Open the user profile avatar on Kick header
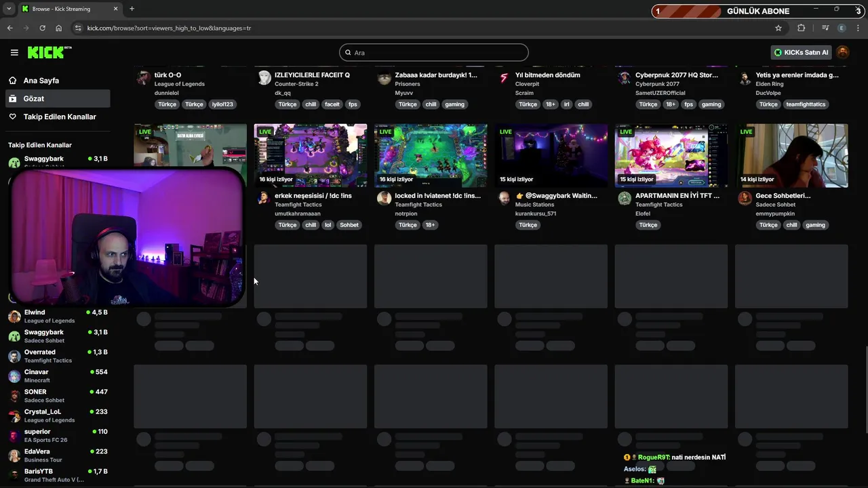This screenshot has height=488, width=868. pos(843,52)
